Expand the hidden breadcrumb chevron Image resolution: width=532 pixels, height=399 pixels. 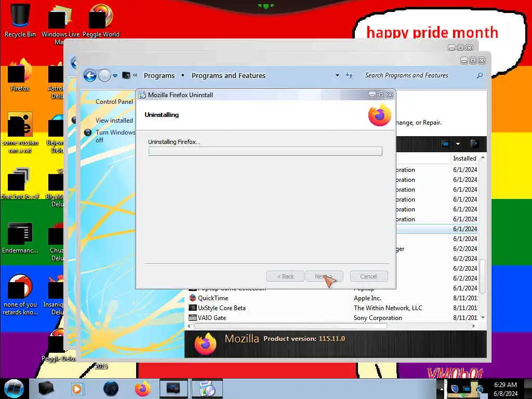click(x=135, y=75)
